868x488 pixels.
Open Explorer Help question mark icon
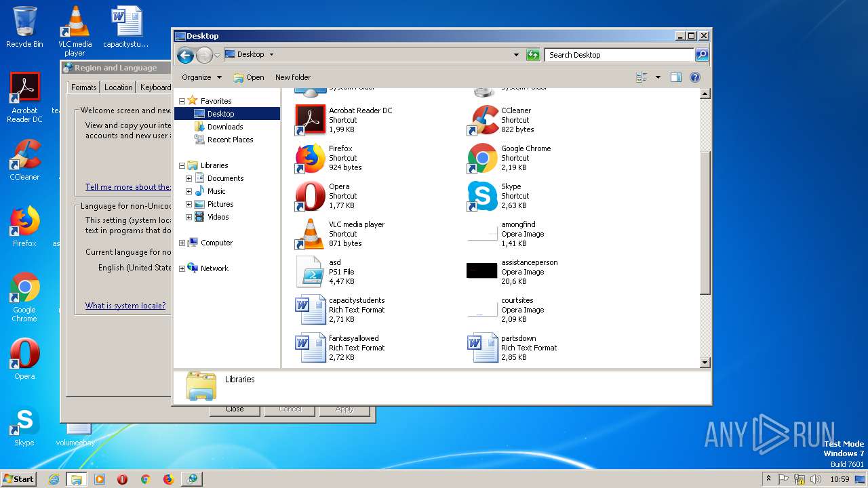(695, 77)
